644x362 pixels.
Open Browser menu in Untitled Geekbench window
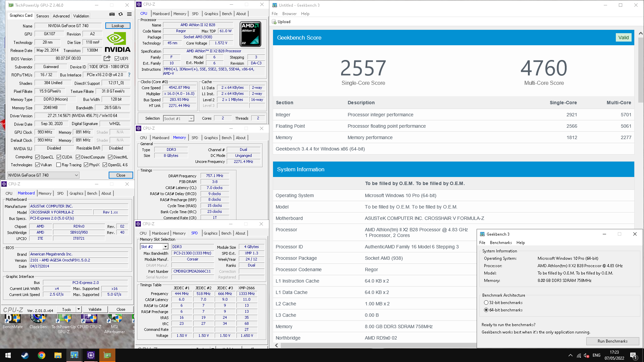tap(289, 14)
